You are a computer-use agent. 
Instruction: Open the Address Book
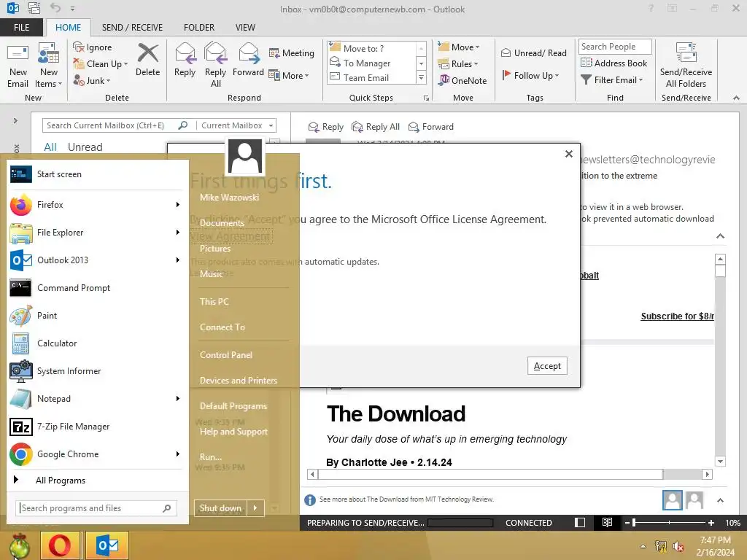click(x=614, y=63)
